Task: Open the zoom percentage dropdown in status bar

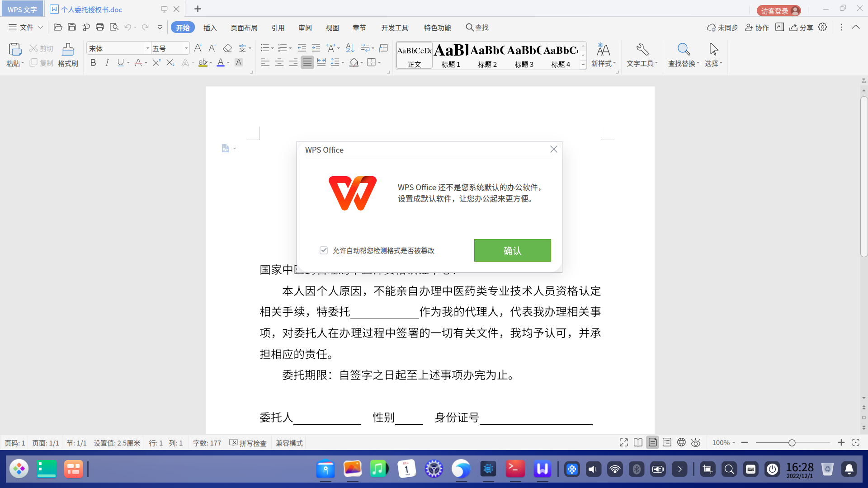Action: tap(723, 443)
